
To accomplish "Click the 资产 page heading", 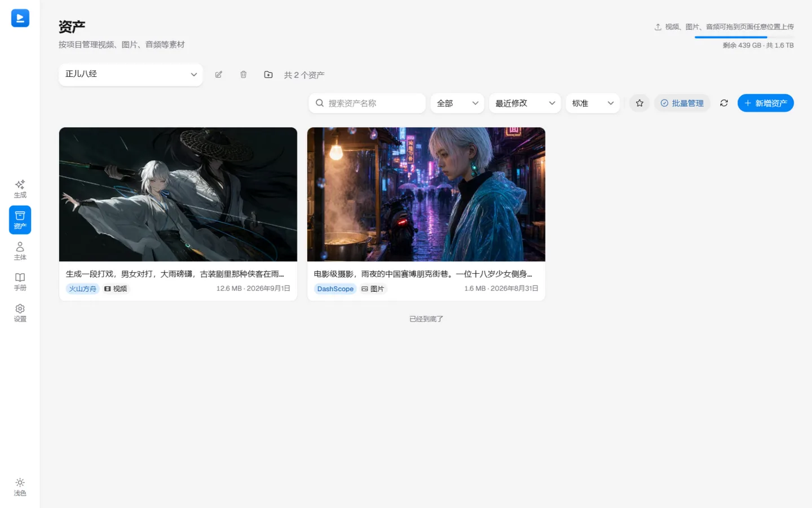I will tap(72, 27).
